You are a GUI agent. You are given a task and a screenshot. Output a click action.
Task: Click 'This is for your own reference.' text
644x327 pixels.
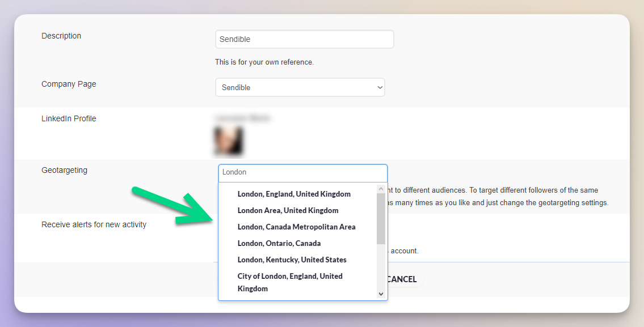click(x=264, y=62)
